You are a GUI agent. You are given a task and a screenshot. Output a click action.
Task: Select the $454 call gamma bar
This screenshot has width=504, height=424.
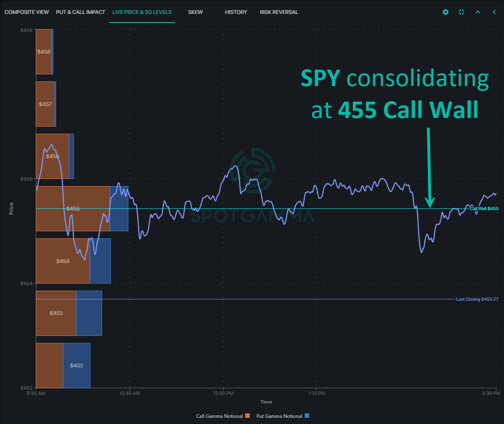coord(63,261)
